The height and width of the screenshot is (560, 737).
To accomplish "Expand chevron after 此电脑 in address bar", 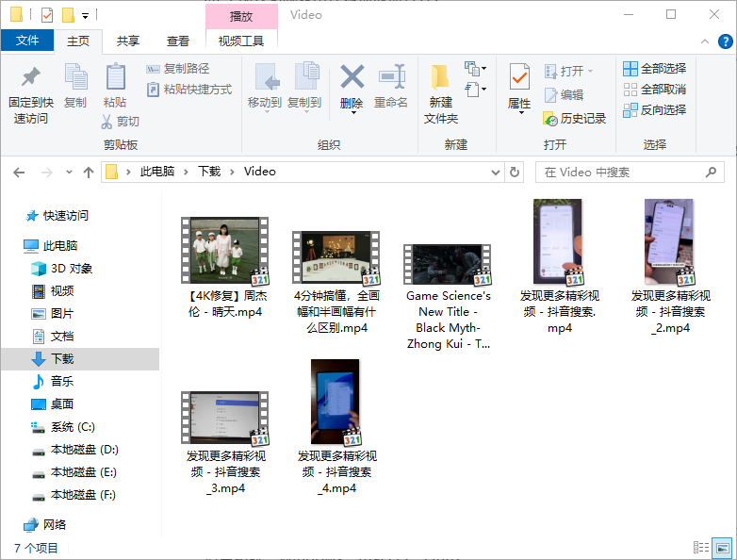I will (x=186, y=173).
